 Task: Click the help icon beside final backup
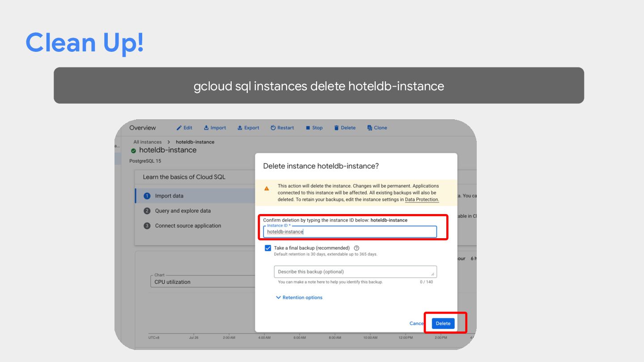[x=356, y=248]
